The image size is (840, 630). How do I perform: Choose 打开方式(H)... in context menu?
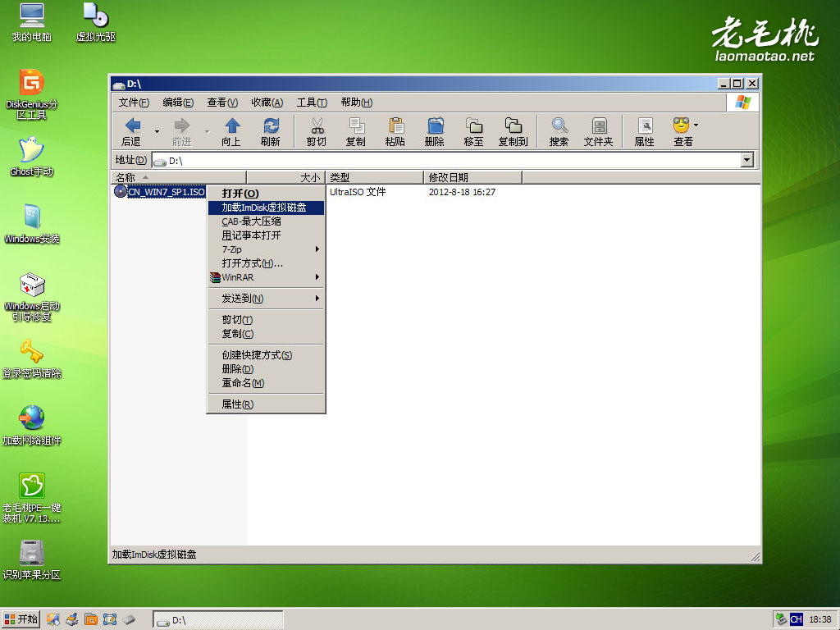(x=267, y=263)
